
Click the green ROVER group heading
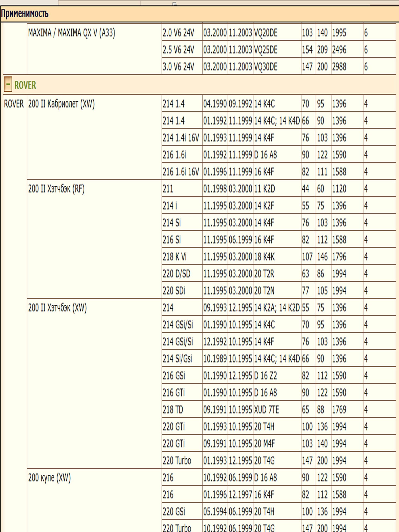[25, 85]
